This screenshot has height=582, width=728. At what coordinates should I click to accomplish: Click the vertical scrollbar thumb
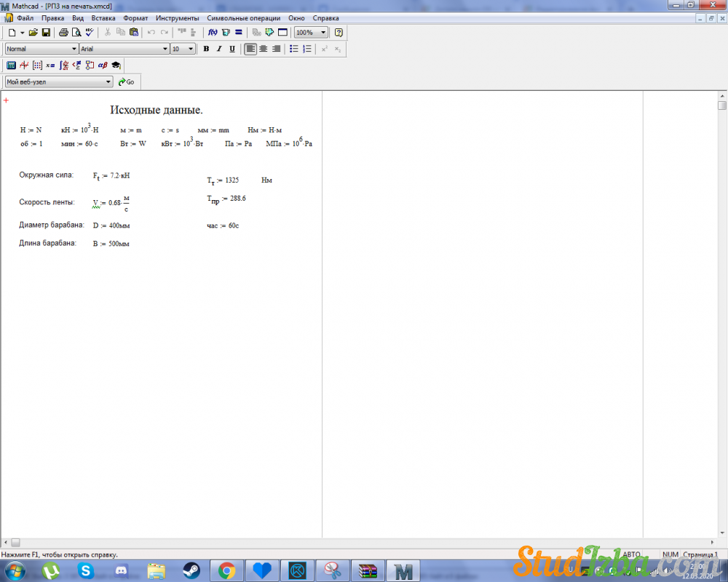pyautogui.click(x=722, y=105)
